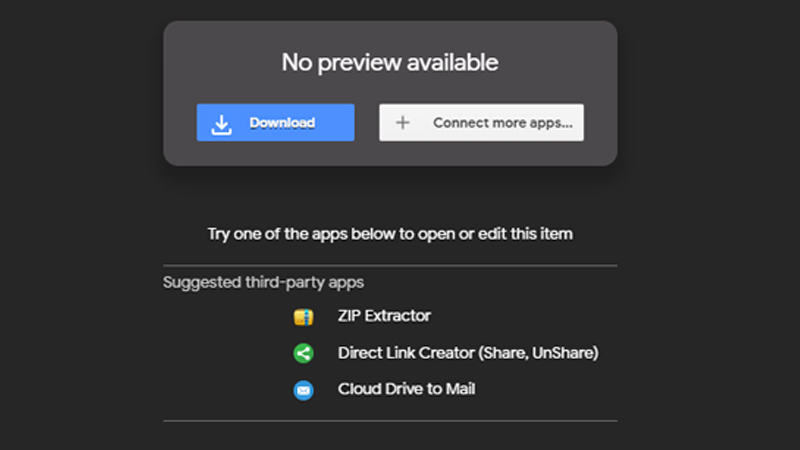The image size is (800, 450).
Task: Click the plus icon on Connect more apps
Action: tap(403, 122)
